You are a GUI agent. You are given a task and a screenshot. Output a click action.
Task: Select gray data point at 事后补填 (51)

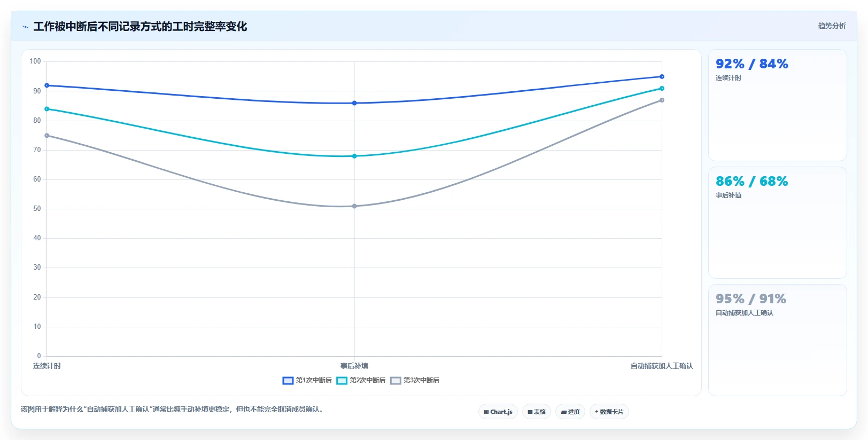(x=354, y=206)
